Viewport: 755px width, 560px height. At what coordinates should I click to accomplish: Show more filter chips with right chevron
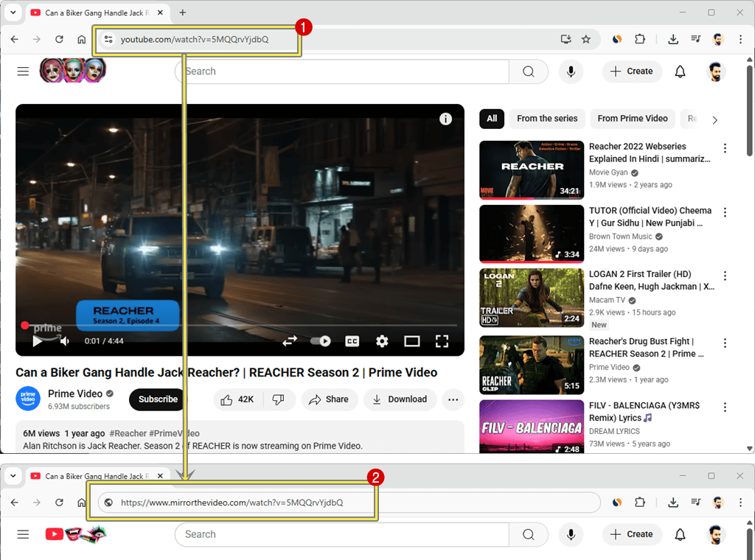[x=715, y=120]
